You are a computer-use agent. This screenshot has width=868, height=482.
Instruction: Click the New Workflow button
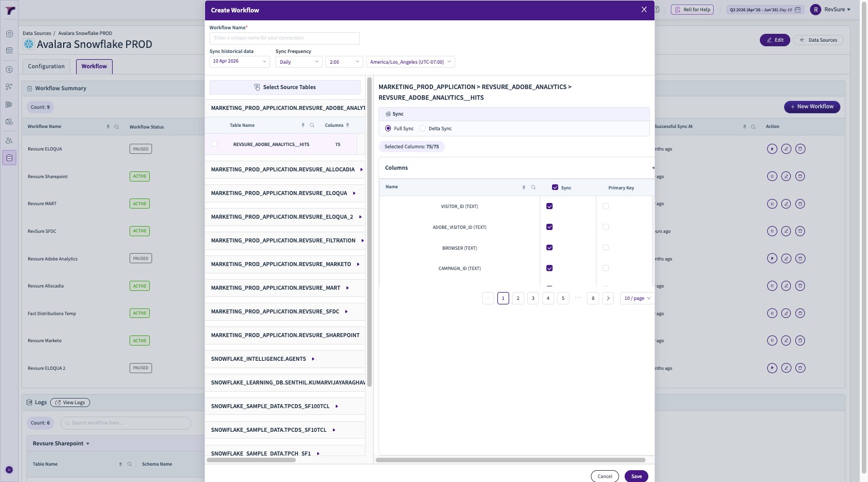click(x=812, y=107)
